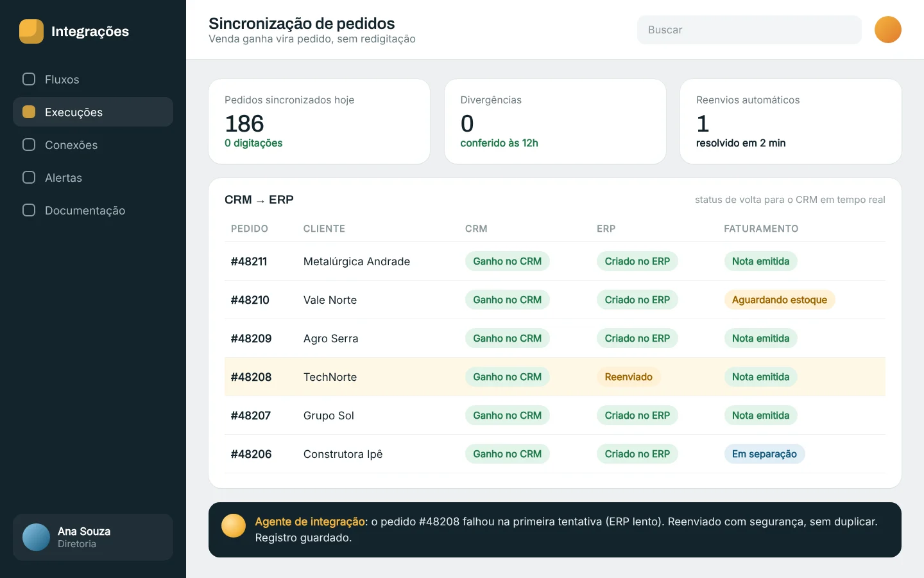924x578 pixels.
Task: Click client name Construtora Ipê
Action: [x=343, y=454]
